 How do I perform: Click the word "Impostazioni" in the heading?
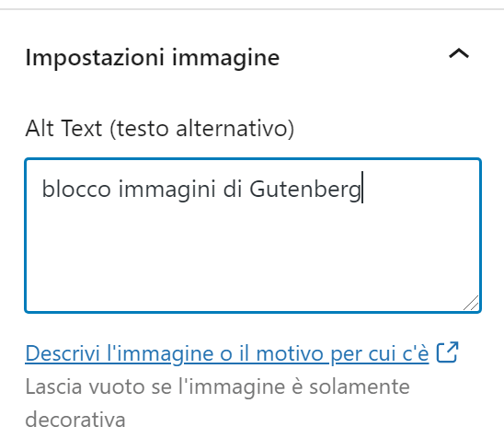95,58
